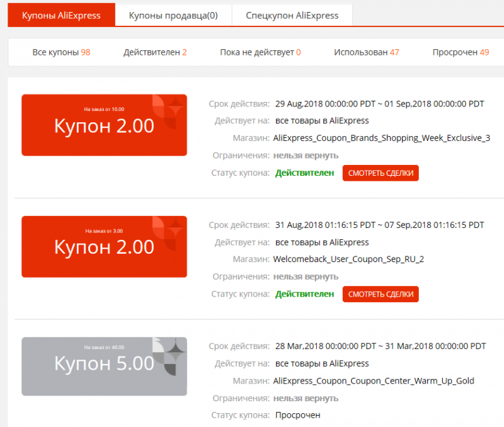Click the red Купон 2.00 card for orders from 3.00
The width and height of the screenshot is (504, 427).
click(x=104, y=247)
